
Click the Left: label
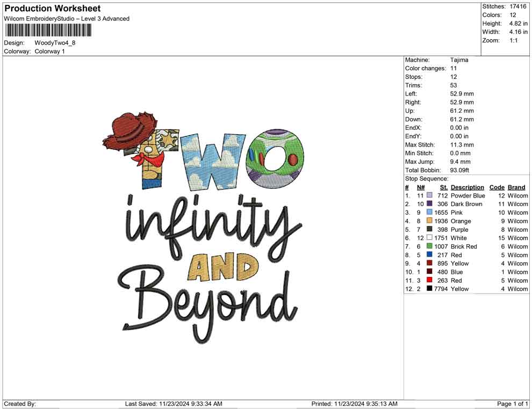click(x=411, y=93)
